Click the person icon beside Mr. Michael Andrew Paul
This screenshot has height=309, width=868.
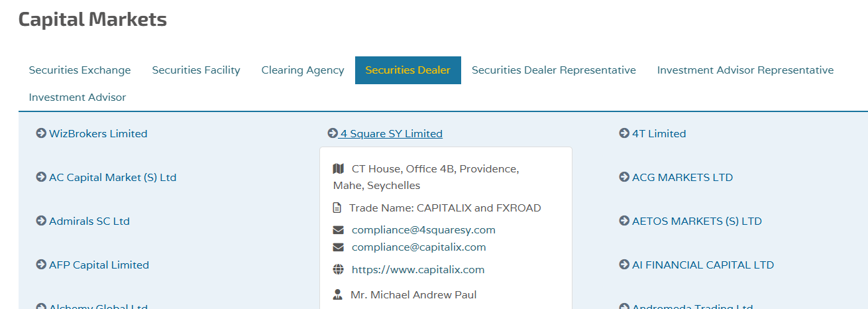point(338,295)
